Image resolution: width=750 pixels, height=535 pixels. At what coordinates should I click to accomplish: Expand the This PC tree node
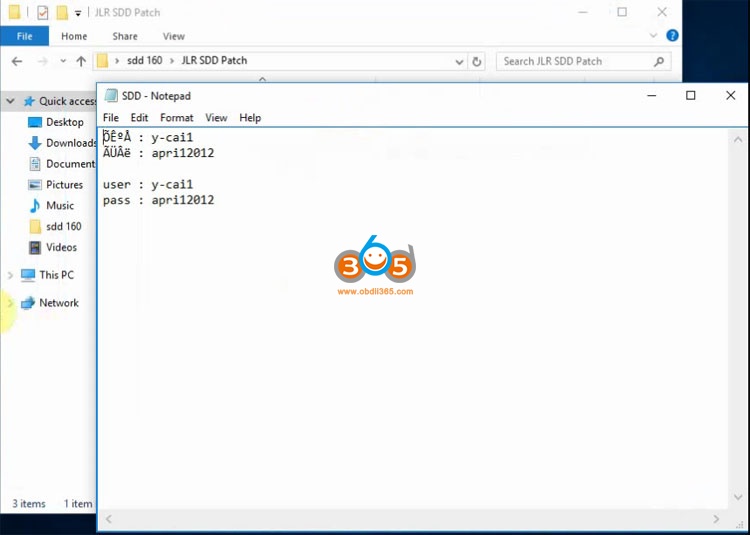click(10, 275)
